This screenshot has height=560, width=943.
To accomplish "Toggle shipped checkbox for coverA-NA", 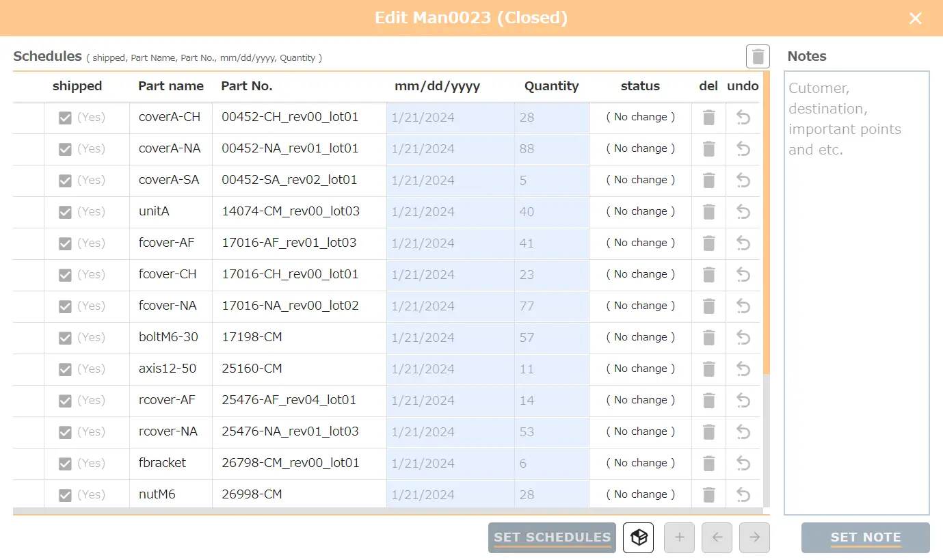I will tap(65, 149).
